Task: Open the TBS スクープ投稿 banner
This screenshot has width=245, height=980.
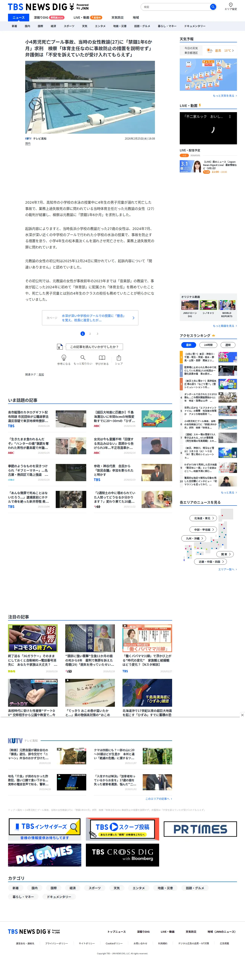Action: [122, 829]
